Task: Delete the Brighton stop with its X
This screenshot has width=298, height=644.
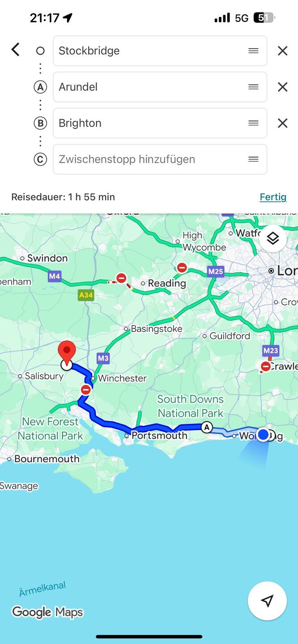Action: (x=282, y=123)
